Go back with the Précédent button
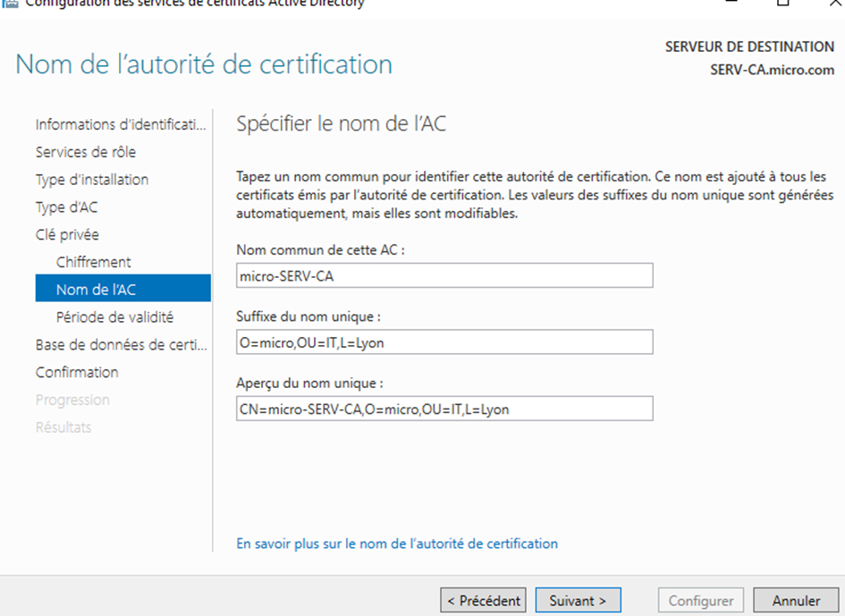The image size is (845, 616). [x=484, y=600]
